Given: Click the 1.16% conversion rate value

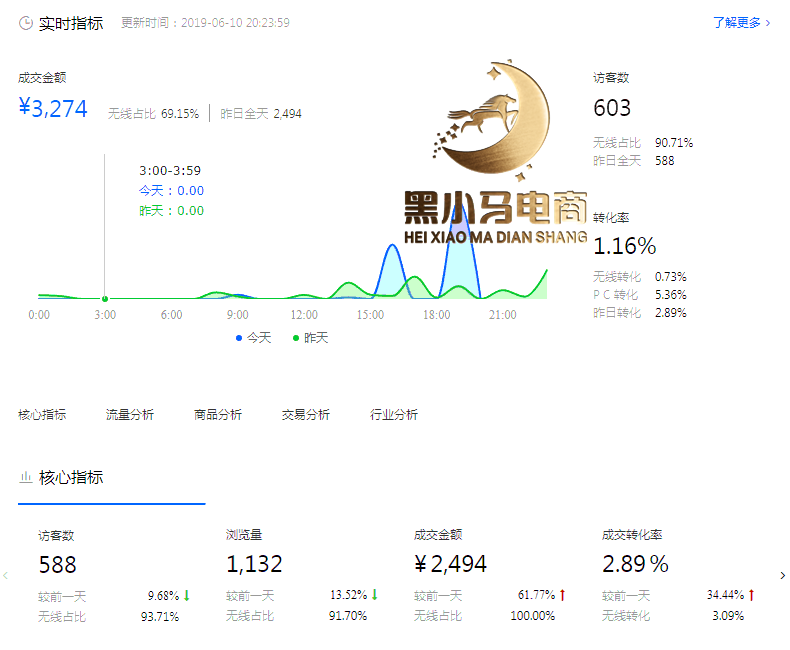Looking at the screenshot, I should (x=625, y=246).
